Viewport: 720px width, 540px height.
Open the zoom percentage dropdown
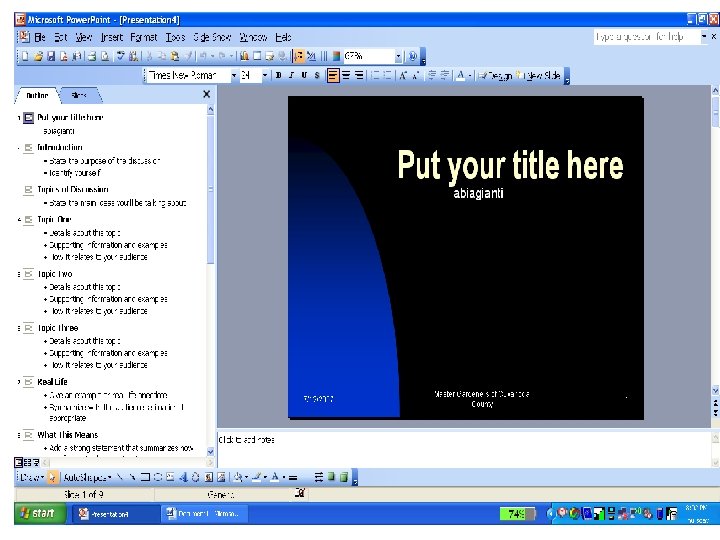398,56
